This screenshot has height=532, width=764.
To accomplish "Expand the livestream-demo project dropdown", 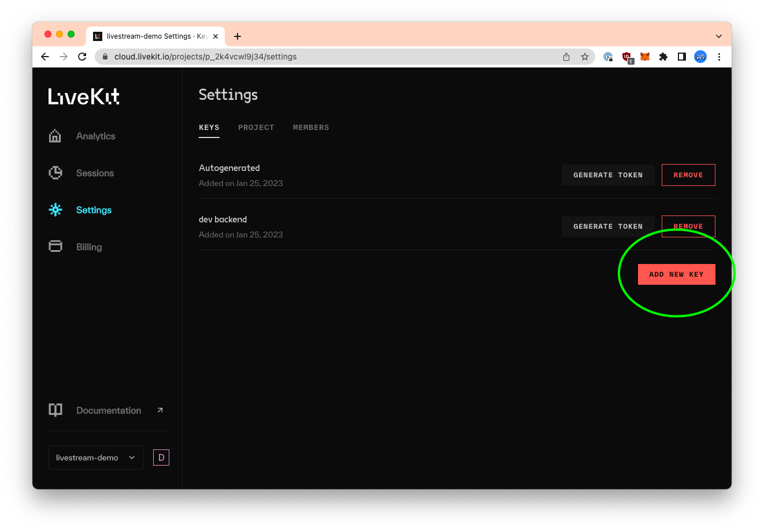I will click(x=96, y=457).
